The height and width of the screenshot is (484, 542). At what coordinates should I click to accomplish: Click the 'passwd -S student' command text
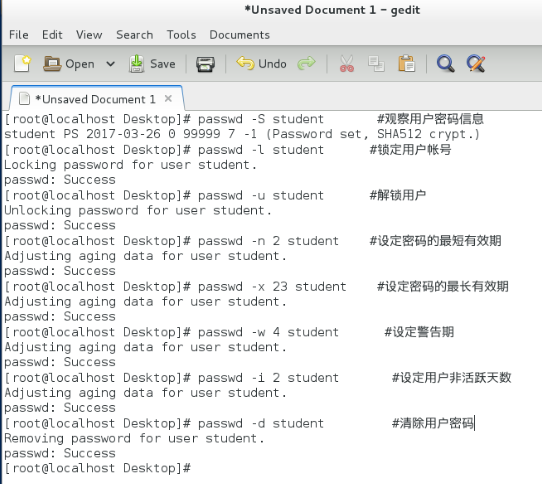coord(261,119)
